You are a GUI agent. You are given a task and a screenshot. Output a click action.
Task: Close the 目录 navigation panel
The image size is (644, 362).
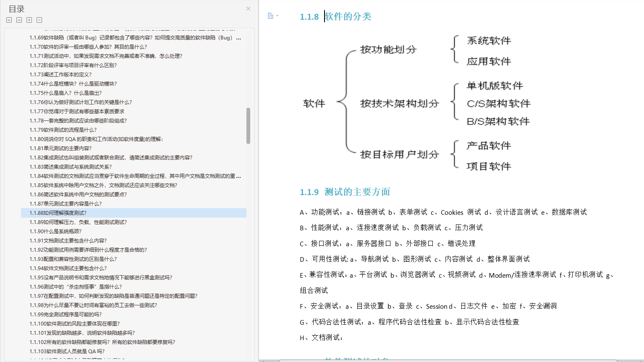[248, 9]
